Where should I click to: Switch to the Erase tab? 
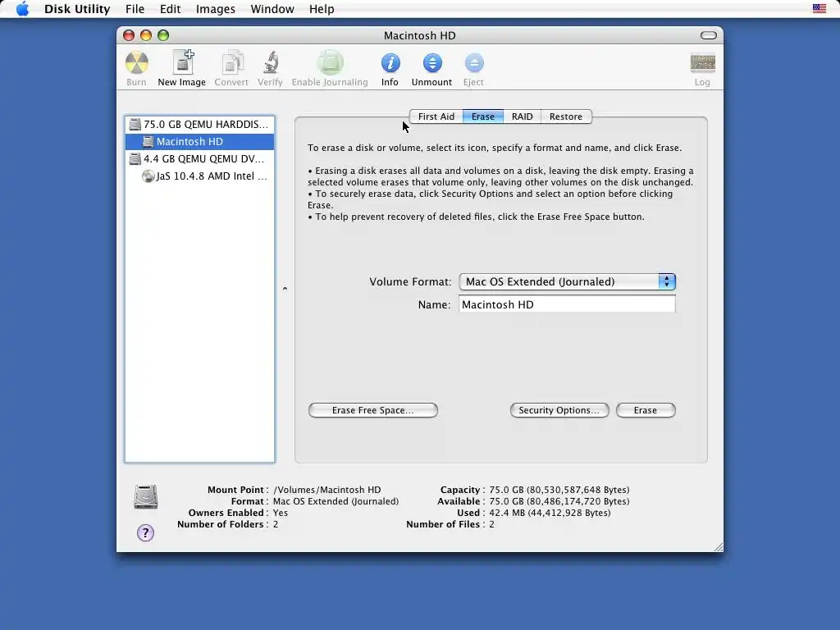pyautogui.click(x=482, y=116)
